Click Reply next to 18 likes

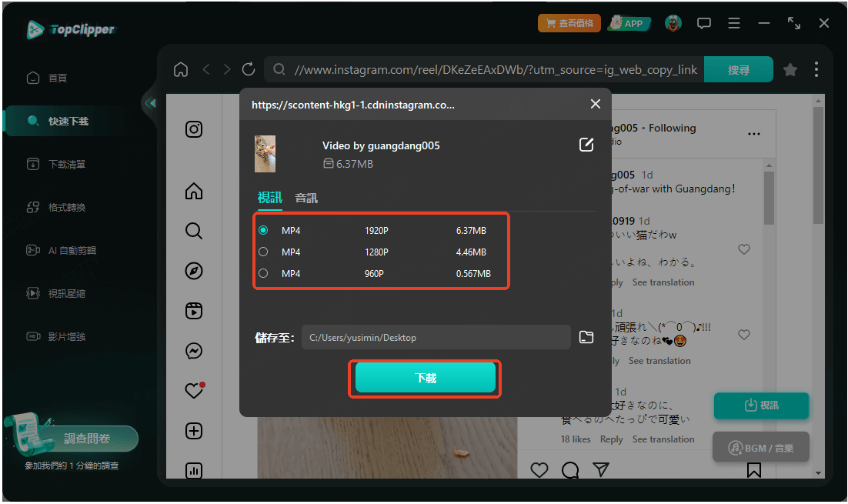coord(611,439)
